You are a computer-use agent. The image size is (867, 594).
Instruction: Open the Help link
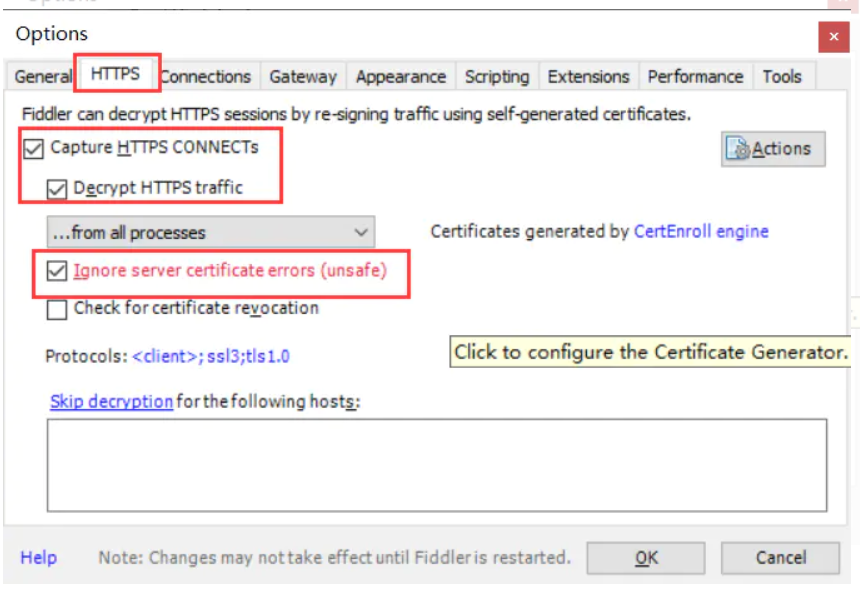(39, 557)
